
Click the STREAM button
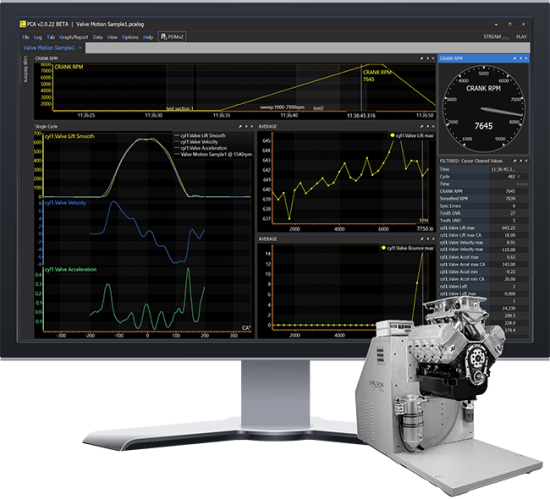(496, 37)
